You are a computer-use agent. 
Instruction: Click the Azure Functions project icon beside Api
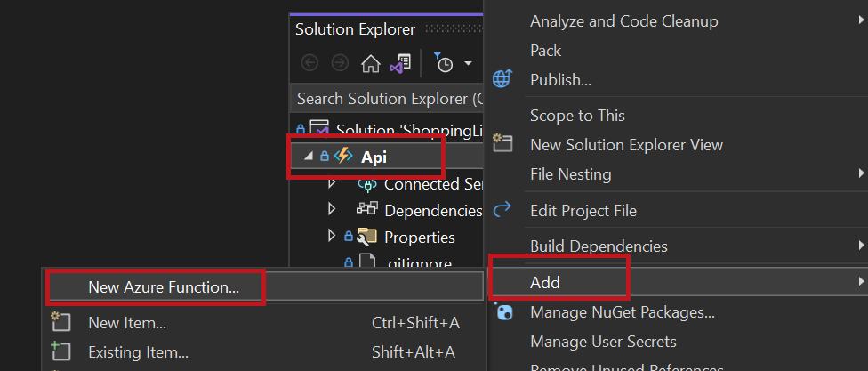pos(343,157)
